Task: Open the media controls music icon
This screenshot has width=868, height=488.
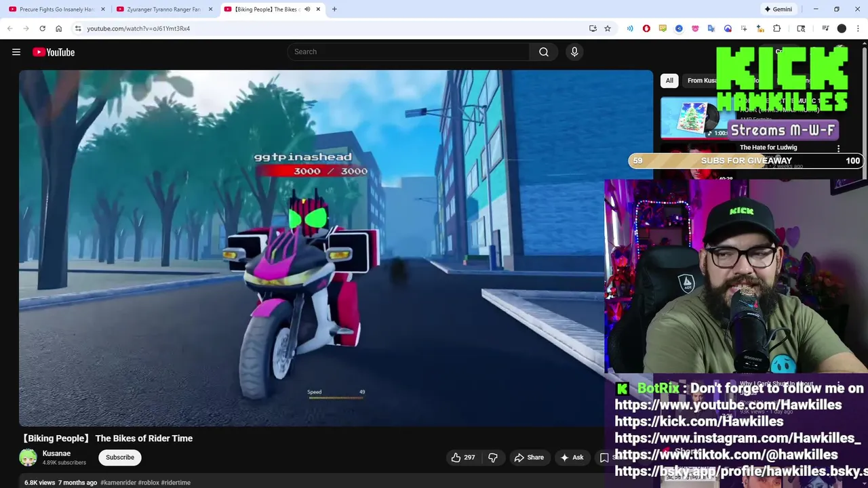Action: (x=825, y=28)
